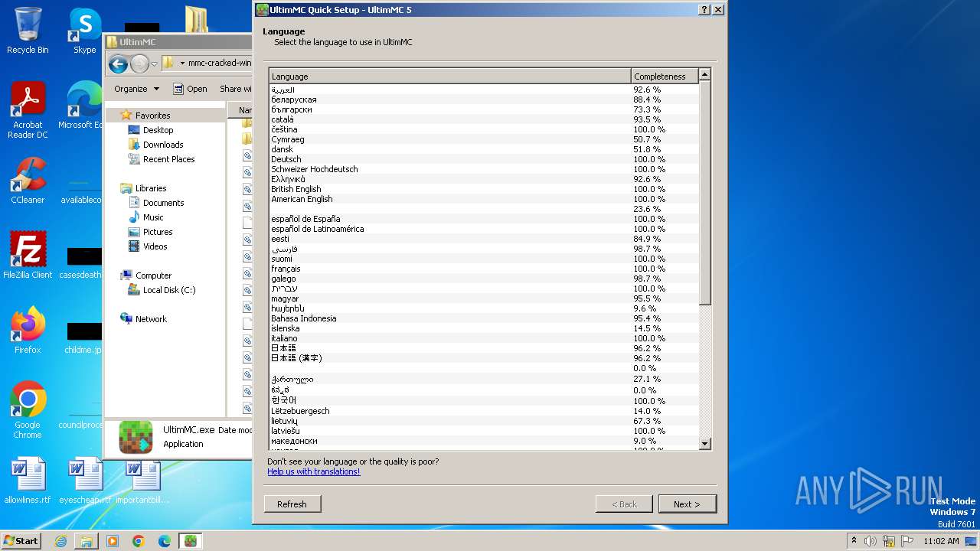Image resolution: width=980 pixels, height=551 pixels.
Task: Open the File Explorer taskbar icon
Action: coord(87,541)
